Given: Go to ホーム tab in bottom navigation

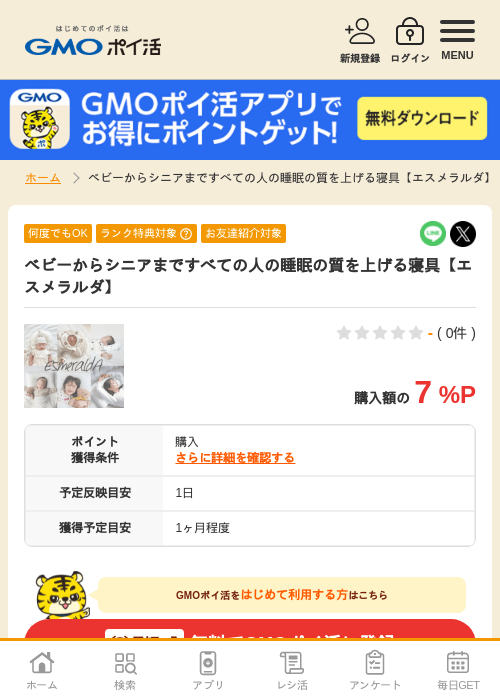Looking at the screenshot, I should point(42,670).
